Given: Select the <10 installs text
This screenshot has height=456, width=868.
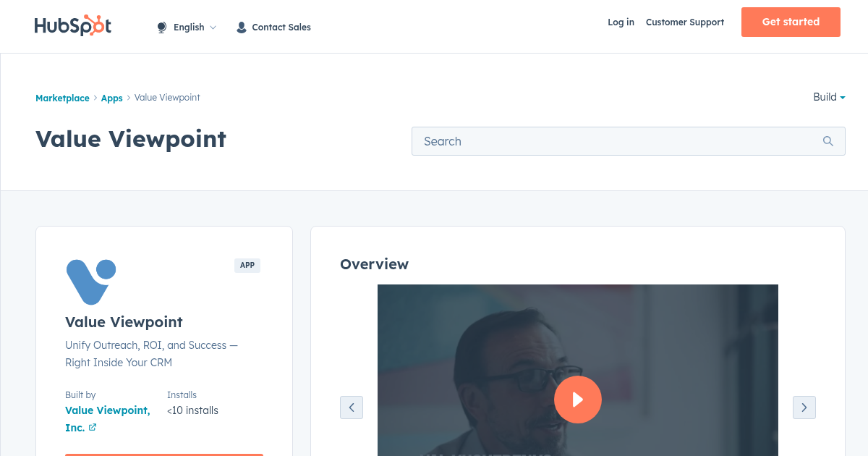Looking at the screenshot, I should tap(192, 410).
